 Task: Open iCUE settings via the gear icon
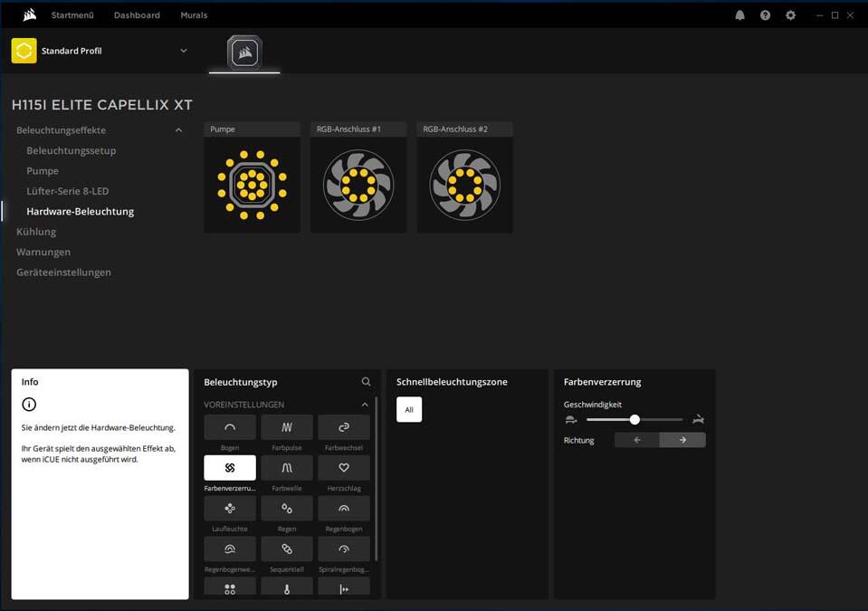(790, 15)
